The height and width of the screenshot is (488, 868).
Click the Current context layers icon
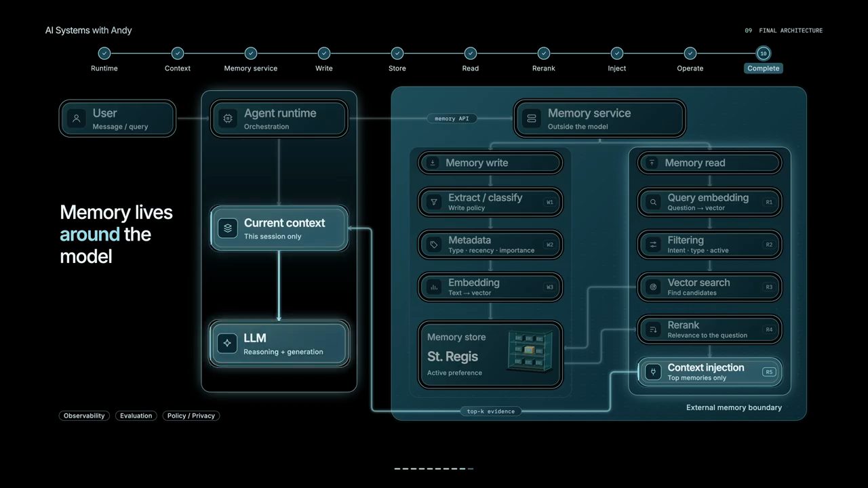(x=228, y=228)
